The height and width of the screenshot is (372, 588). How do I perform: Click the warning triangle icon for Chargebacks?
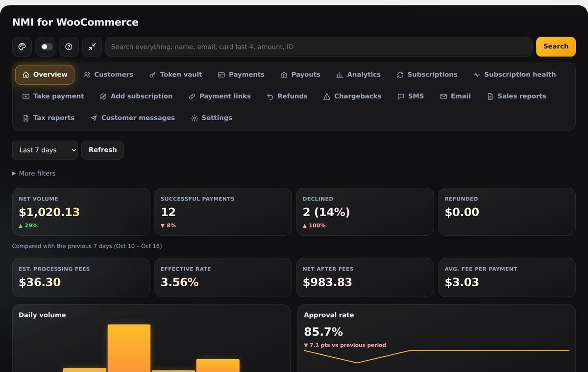click(x=327, y=97)
